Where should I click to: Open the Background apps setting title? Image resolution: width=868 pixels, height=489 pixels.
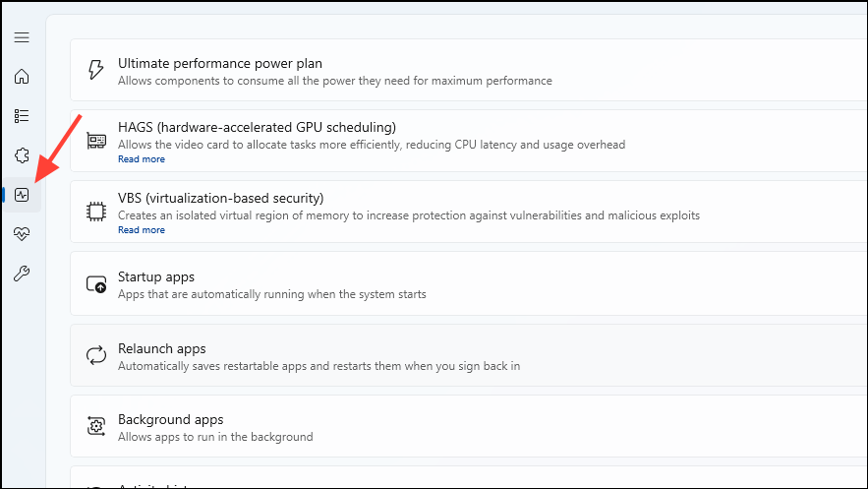(170, 420)
